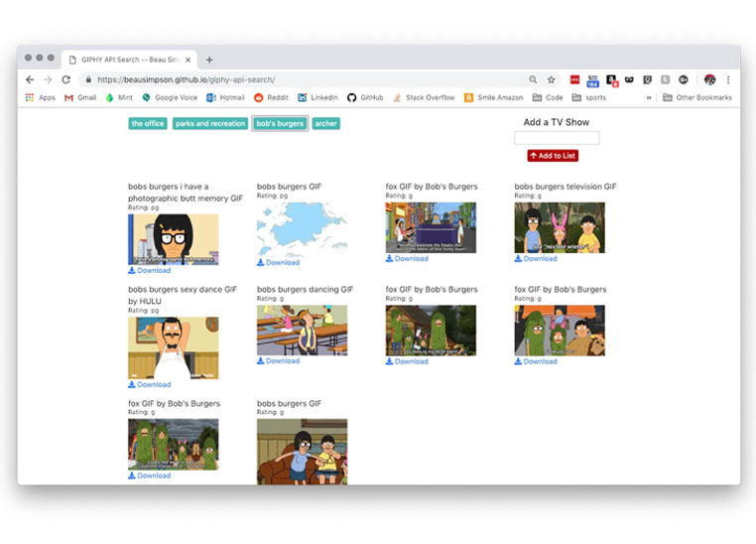Image resolution: width=756 pixels, height=544 pixels.
Task: Download the bobs burgers sexy dance GIF
Action: pos(150,384)
